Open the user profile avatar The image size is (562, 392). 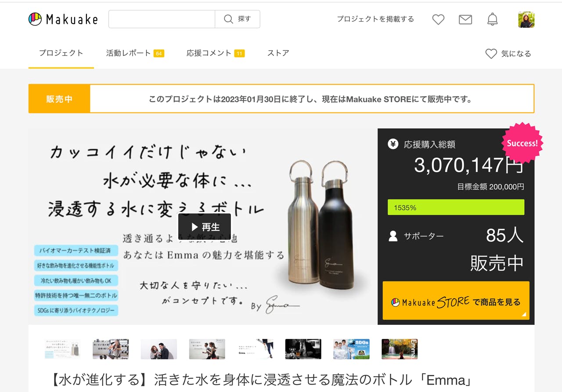[526, 20]
